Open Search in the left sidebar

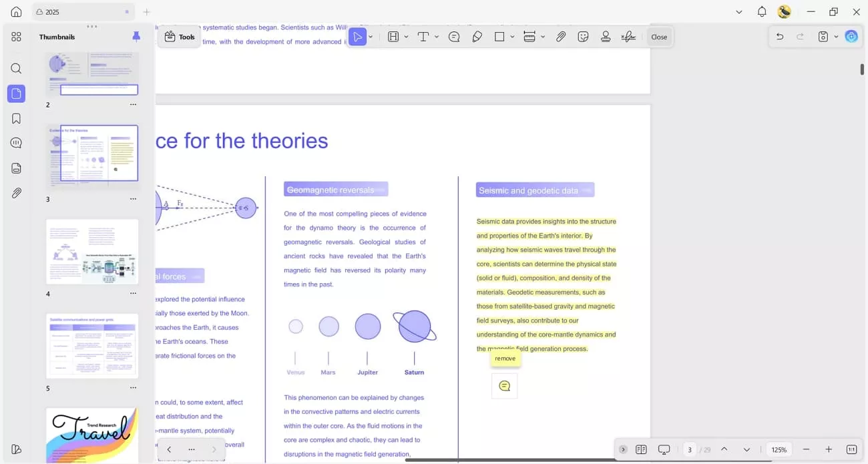point(16,68)
